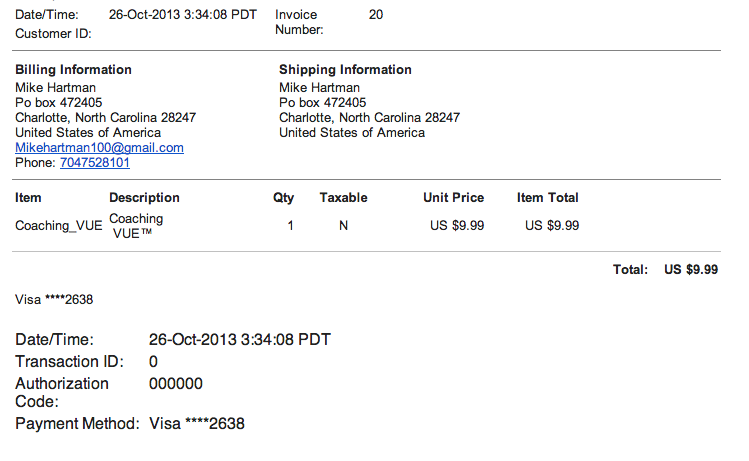Click the phone number link 7047528101
This screenshot has height=461, width=749.
(95, 163)
